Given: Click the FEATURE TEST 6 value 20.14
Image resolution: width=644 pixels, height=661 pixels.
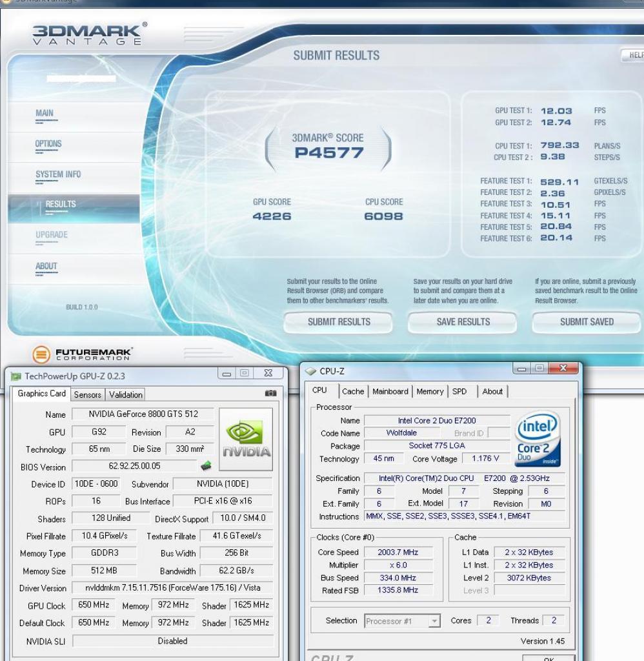Looking at the screenshot, I should (x=556, y=238).
